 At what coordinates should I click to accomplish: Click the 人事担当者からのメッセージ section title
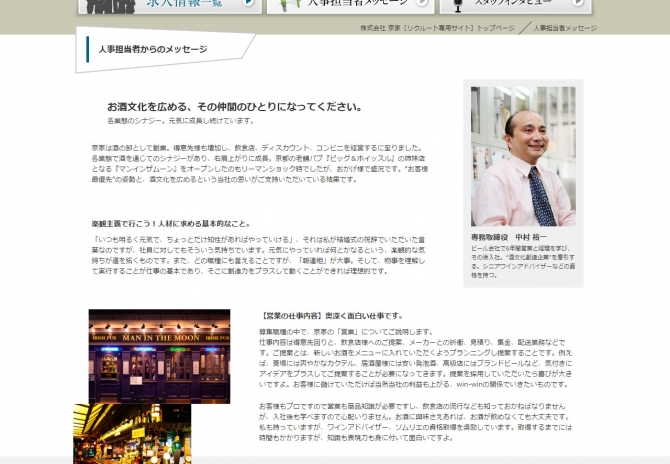[154, 49]
